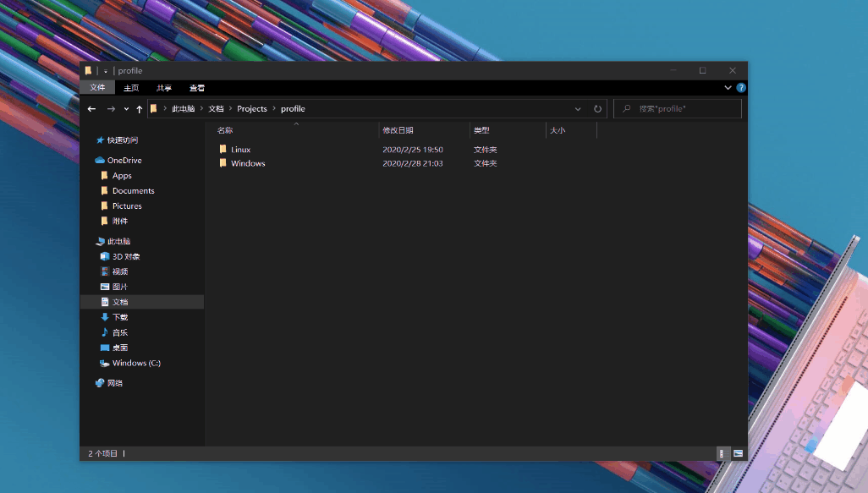Image resolution: width=868 pixels, height=493 pixels.
Task: Click profile in the address breadcrumb
Action: [293, 109]
